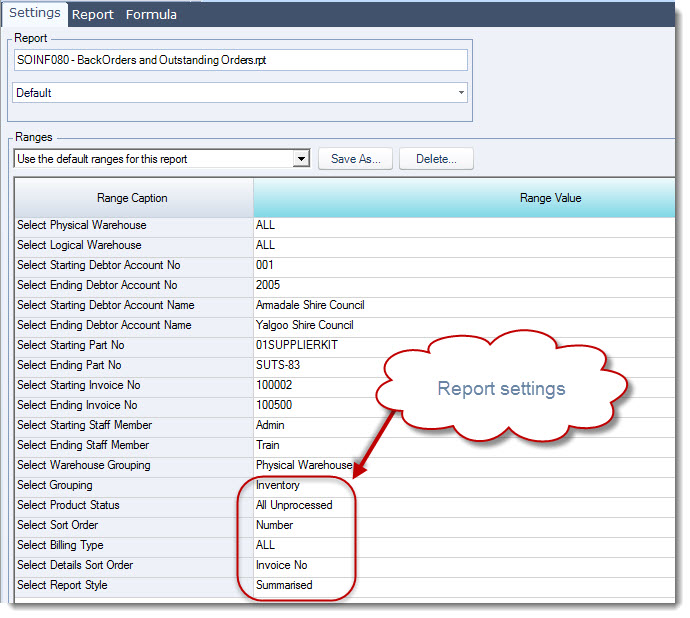
Task: Select the Inventory grouping value
Action: [464, 486]
